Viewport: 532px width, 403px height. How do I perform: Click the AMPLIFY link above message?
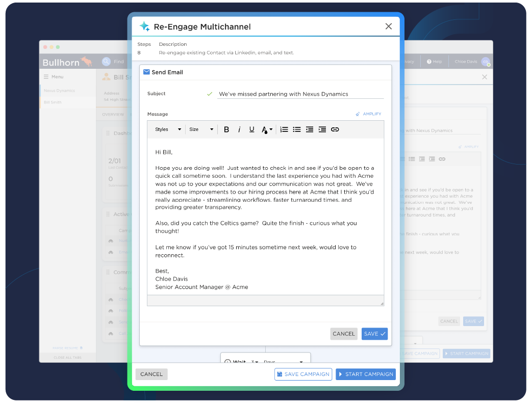368,114
